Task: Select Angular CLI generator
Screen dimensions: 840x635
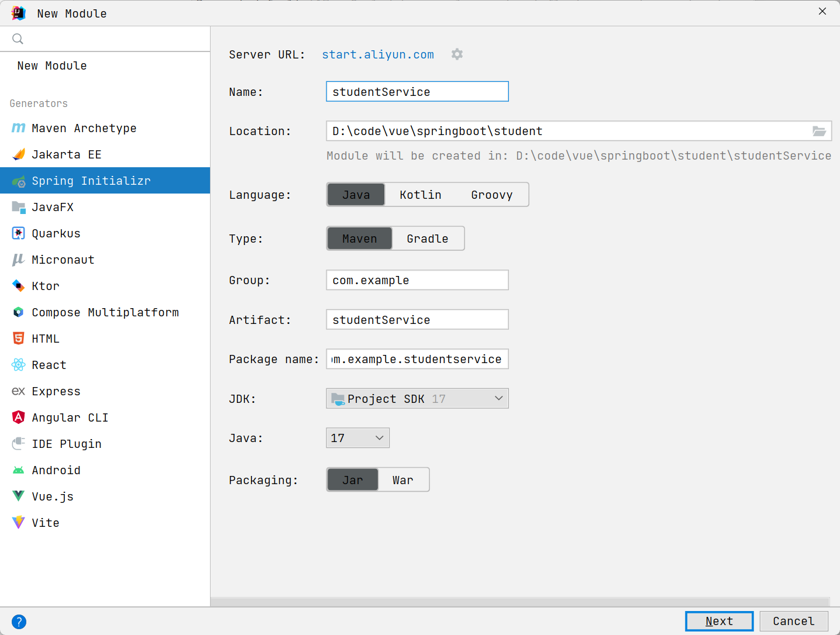Action: click(105, 417)
